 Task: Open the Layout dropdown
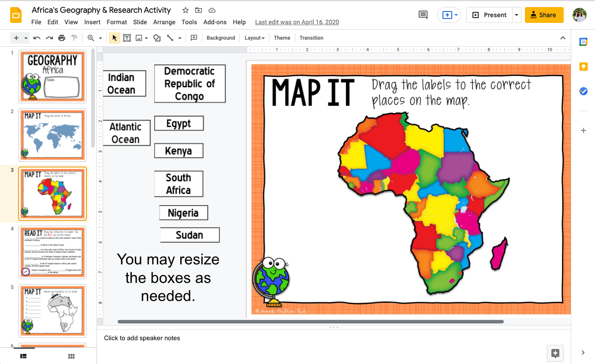coord(254,38)
